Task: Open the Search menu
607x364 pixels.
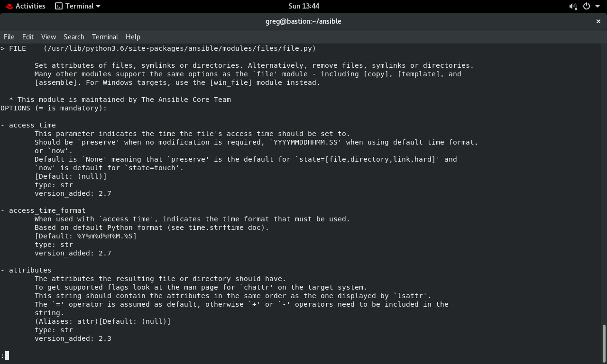Action: (74, 37)
